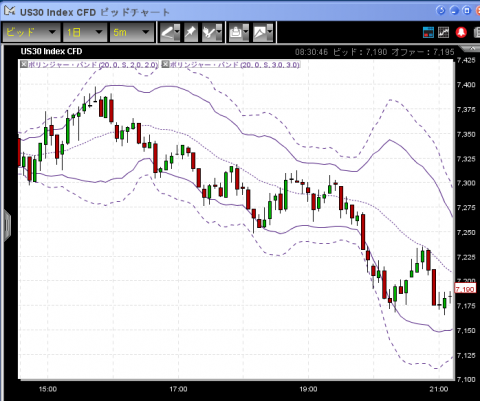
Task: Click the 17:00 time axis label
Action: (178, 389)
